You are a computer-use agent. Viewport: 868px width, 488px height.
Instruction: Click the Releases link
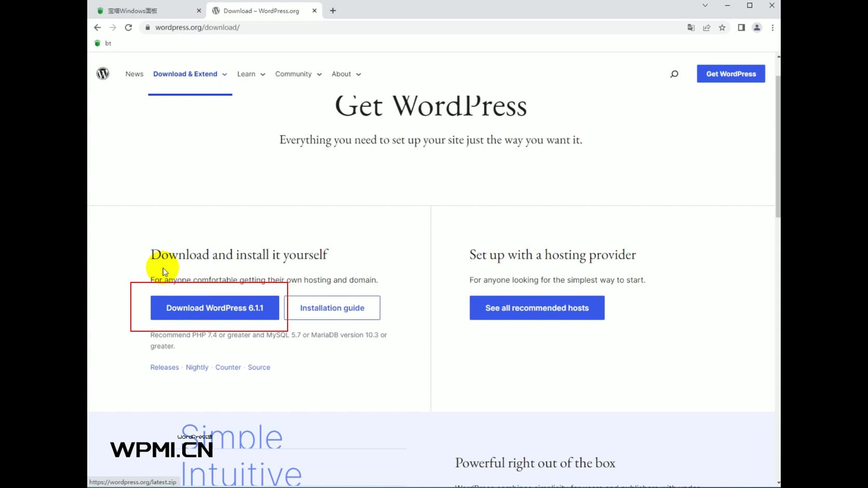click(x=164, y=367)
